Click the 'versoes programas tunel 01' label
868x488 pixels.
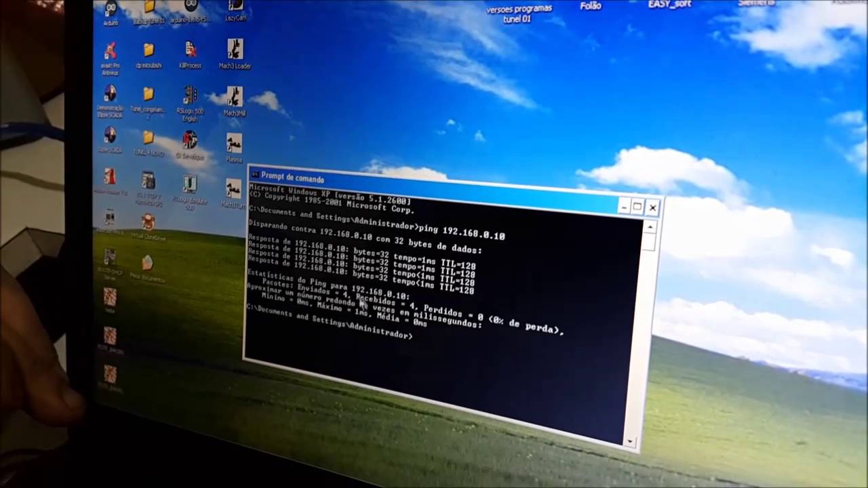point(519,14)
